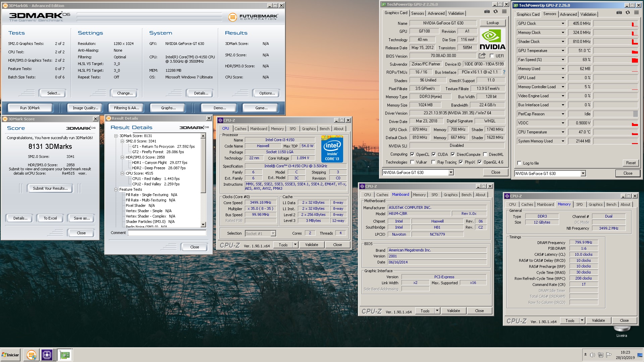Click the Intel Core i3 logo in CPU-Z
644x362 pixels.
tap(332, 149)
